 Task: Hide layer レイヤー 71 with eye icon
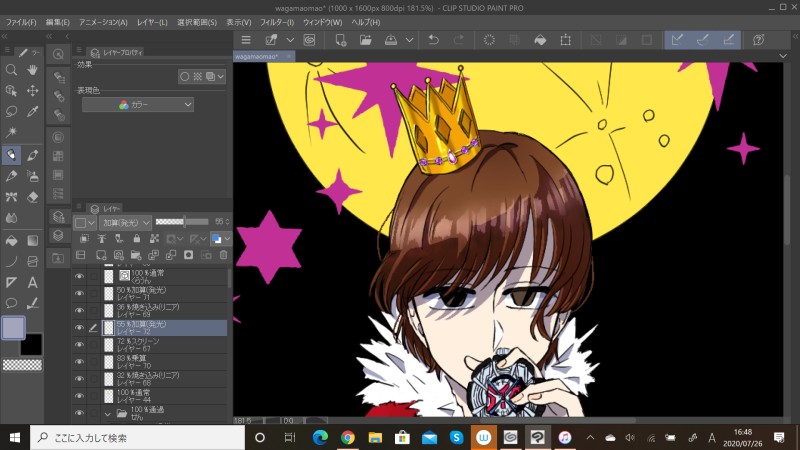coord(79,293)
